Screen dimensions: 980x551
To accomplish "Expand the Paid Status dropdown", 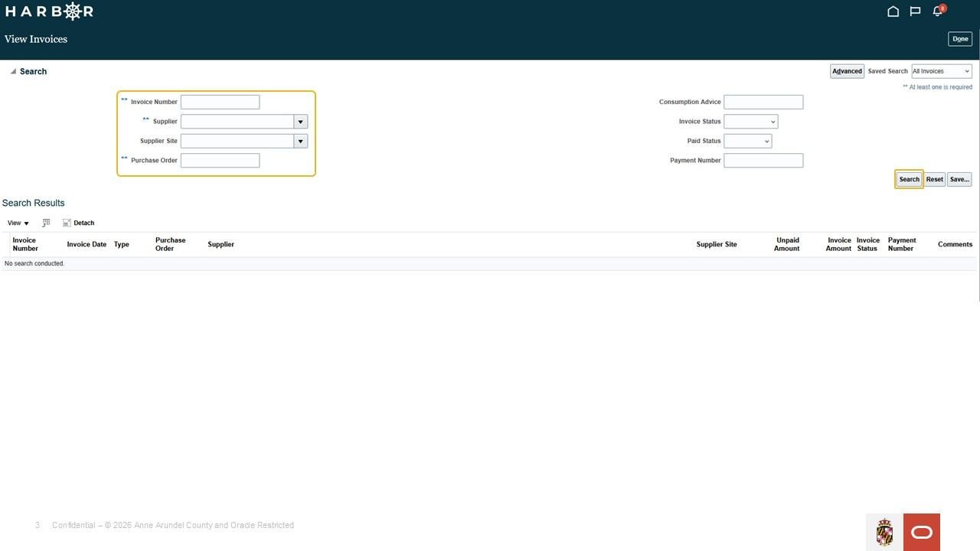I will click(748, 141).
